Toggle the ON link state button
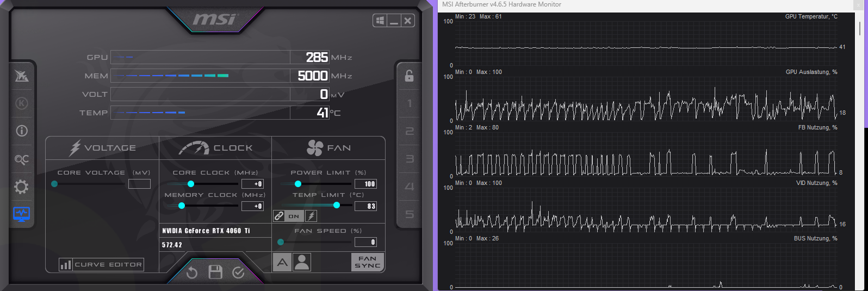Viewport: 868px width, 291px height. [x=294, y=216]
